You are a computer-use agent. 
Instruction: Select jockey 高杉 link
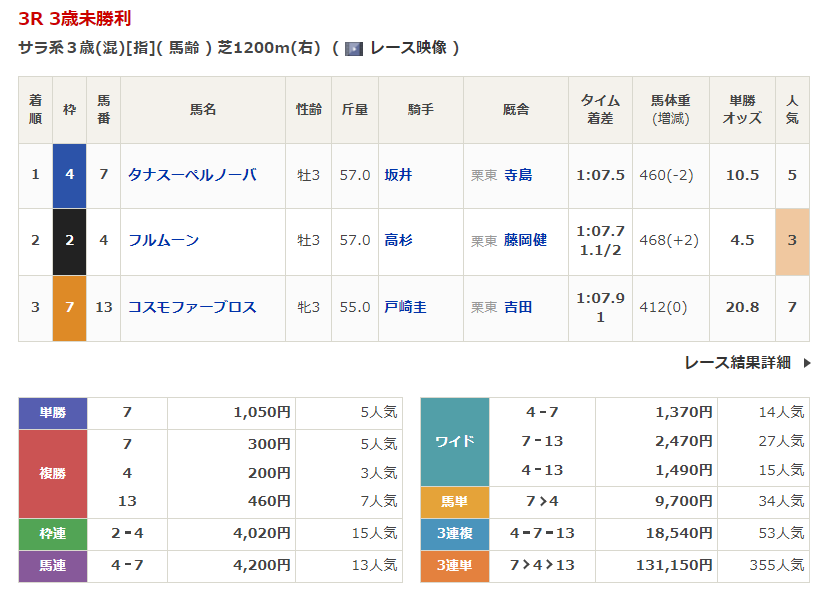click(x=398, y=240)
